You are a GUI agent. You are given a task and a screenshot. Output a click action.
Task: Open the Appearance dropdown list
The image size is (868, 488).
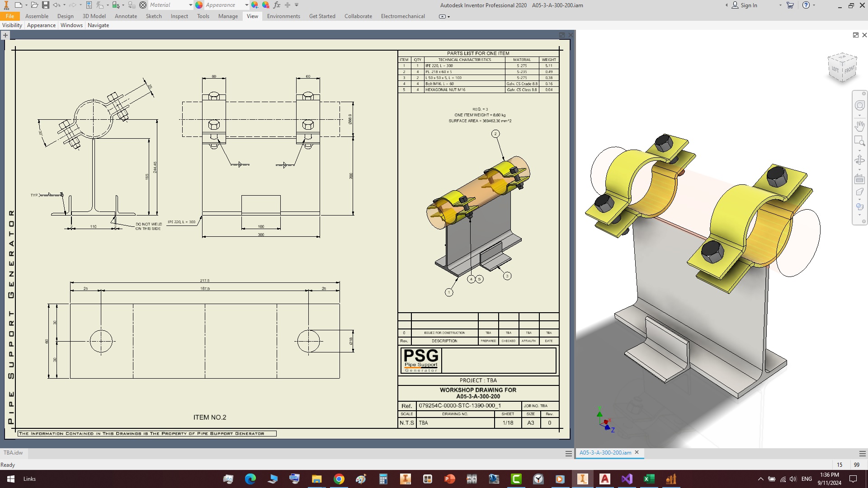pyautogui.click(x=246, y=5)
